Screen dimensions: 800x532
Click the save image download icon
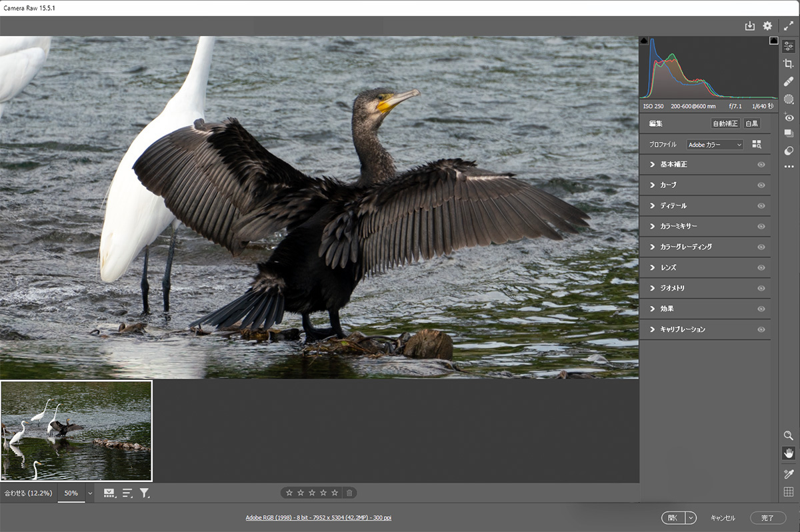click(x=749, y=26)
